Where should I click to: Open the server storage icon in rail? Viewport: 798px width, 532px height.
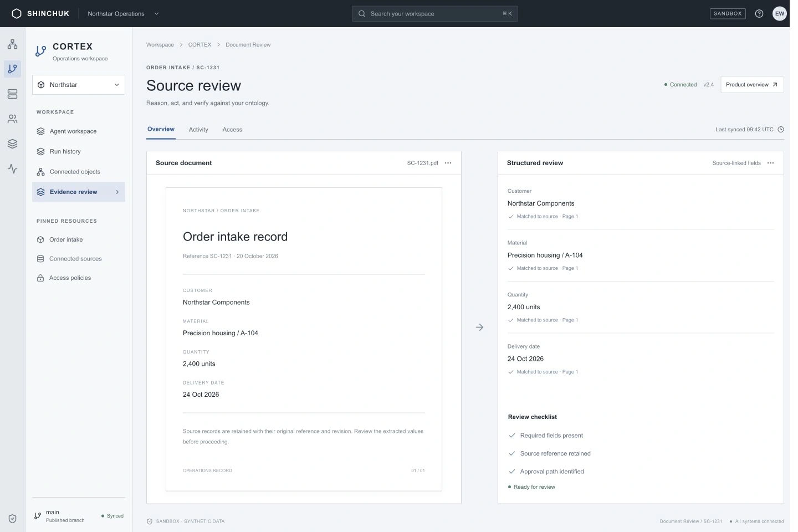click(x=12, y=94)
